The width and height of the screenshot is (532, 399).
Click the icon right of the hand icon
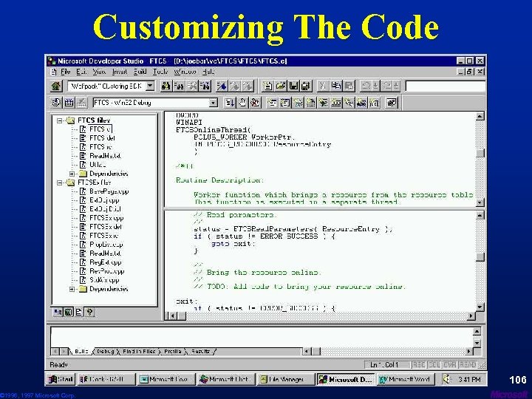point(255,103)
